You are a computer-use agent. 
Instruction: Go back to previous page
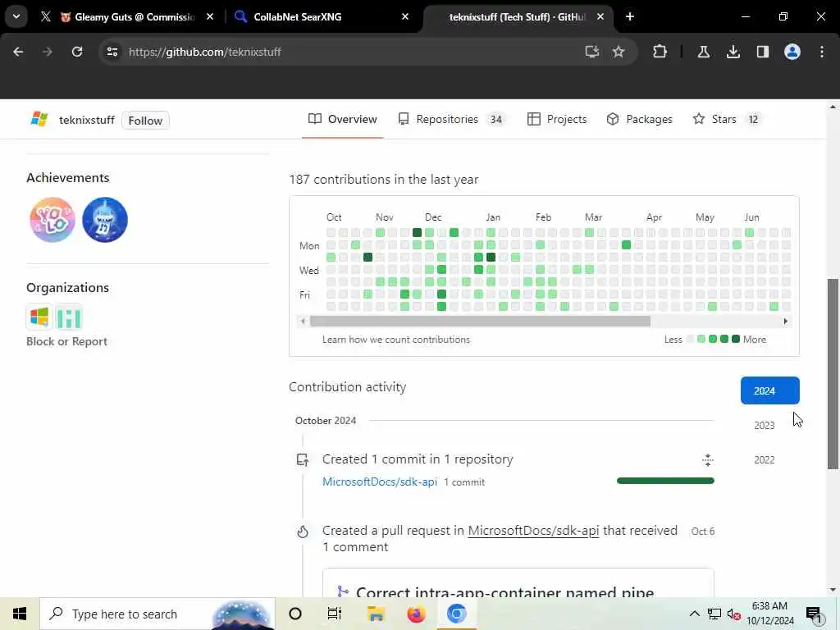[x=18, y=52]
